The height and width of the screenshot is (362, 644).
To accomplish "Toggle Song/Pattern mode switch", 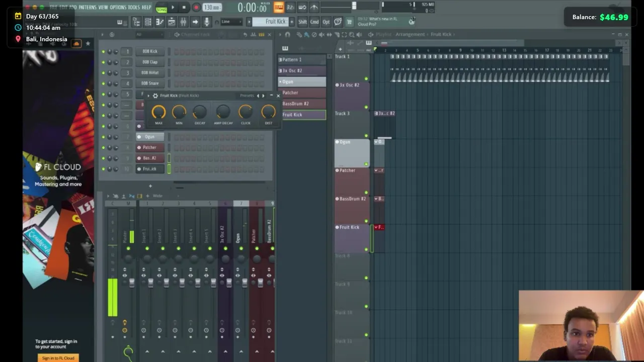I will tap(162, 8).
